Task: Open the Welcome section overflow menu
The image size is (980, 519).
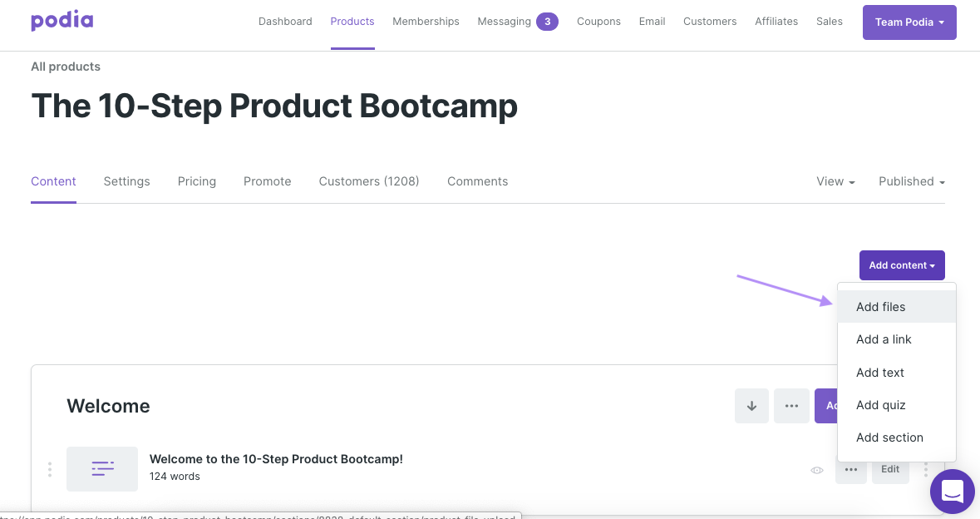Action: (791, 405)
